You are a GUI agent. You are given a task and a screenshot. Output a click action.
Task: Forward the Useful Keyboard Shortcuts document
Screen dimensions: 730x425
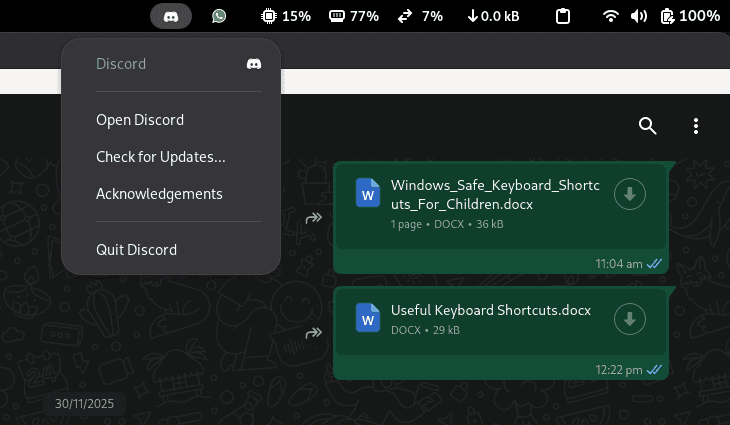(313, 332)
